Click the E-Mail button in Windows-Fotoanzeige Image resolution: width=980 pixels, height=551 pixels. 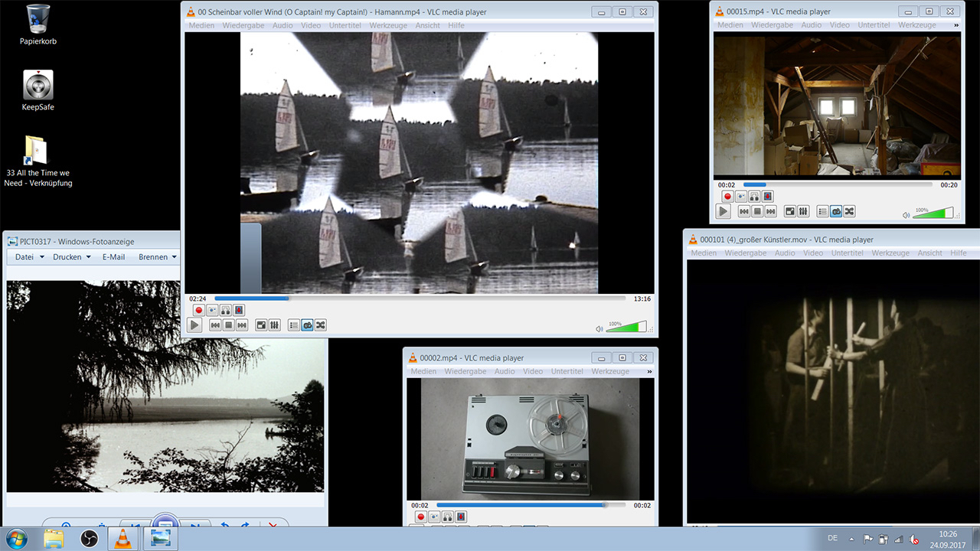(113, 257)
